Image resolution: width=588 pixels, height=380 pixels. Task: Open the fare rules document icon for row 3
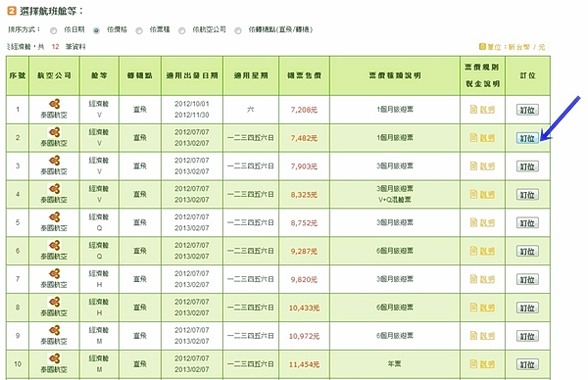pos(473,166)
